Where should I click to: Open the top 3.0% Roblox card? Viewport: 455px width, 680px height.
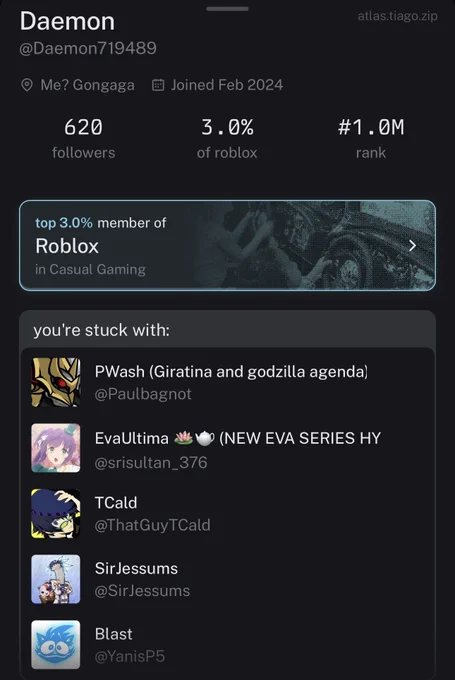point(227,245)
